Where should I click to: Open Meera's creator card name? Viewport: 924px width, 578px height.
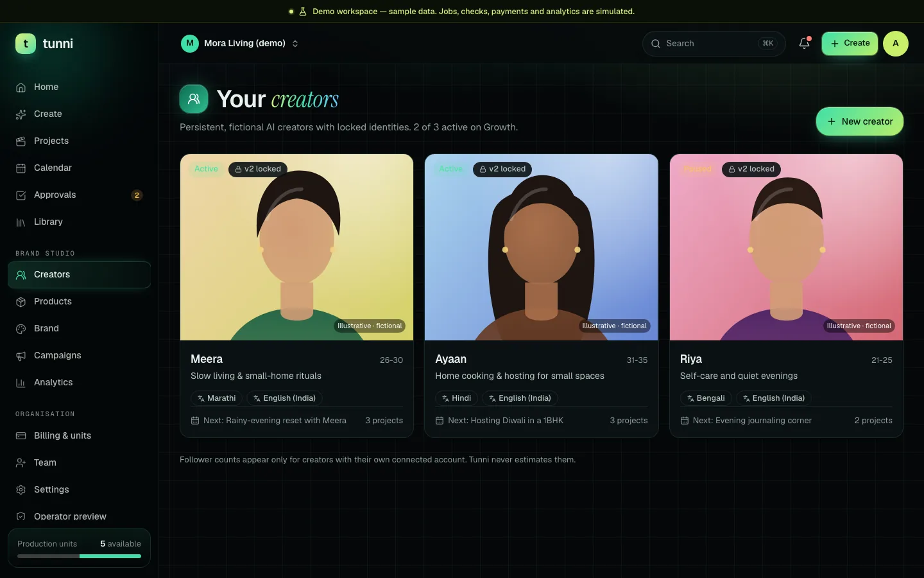[x=207, y=359]
